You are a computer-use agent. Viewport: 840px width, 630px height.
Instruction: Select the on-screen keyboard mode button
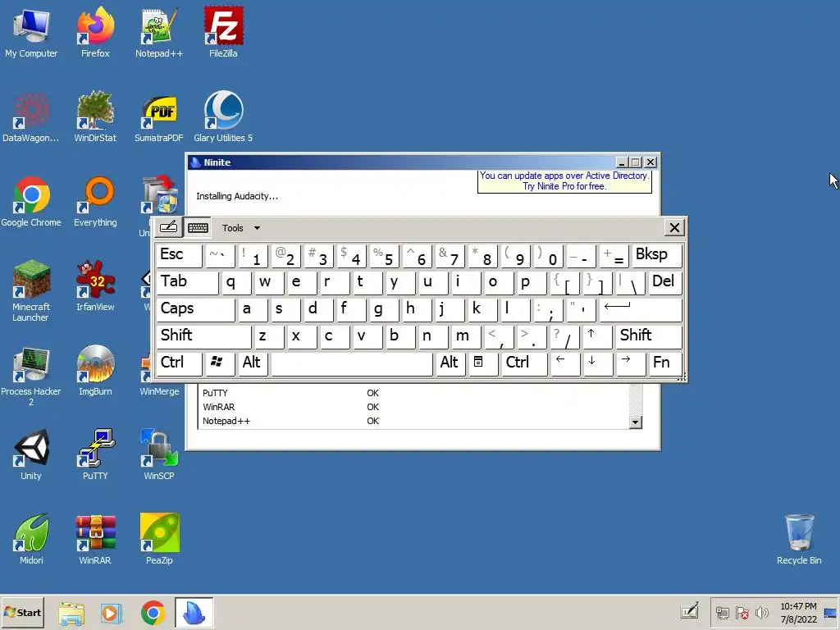pyautogui.click(x=198, y=227)
